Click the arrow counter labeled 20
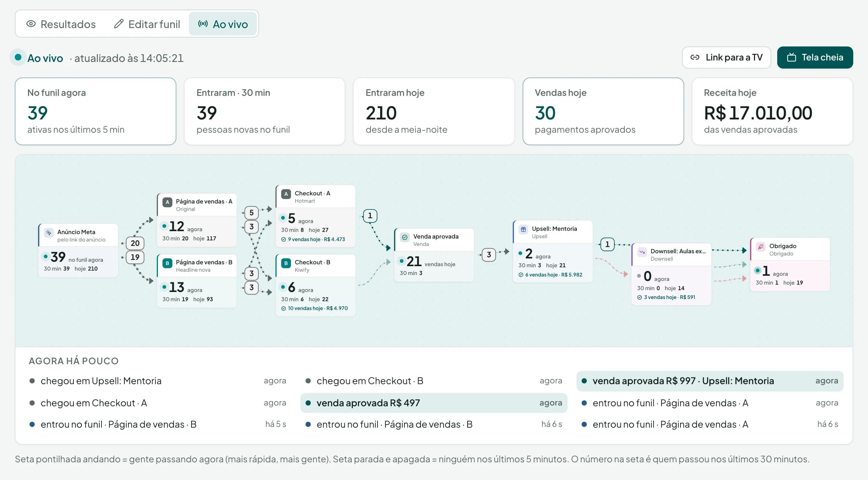 click(x=135, y=243)
